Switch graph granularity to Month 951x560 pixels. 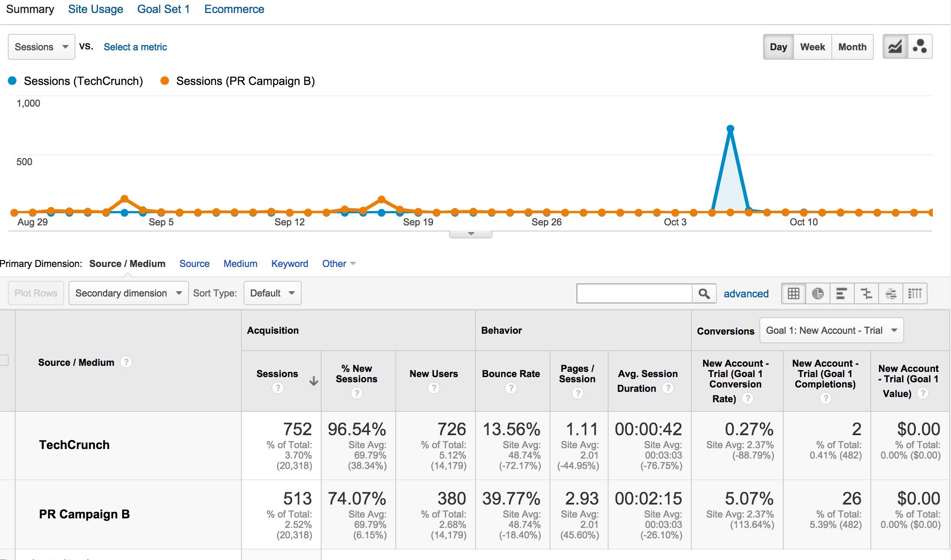click(852, 46)
